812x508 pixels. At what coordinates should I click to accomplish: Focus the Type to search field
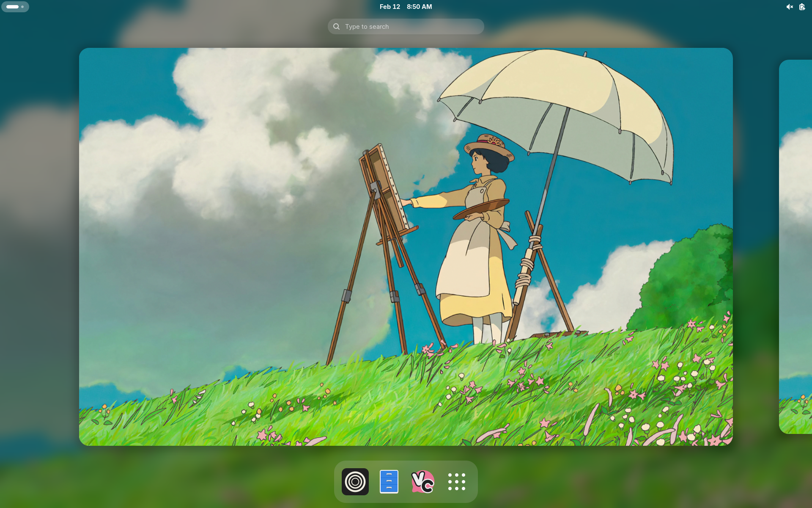pos(406,26)
